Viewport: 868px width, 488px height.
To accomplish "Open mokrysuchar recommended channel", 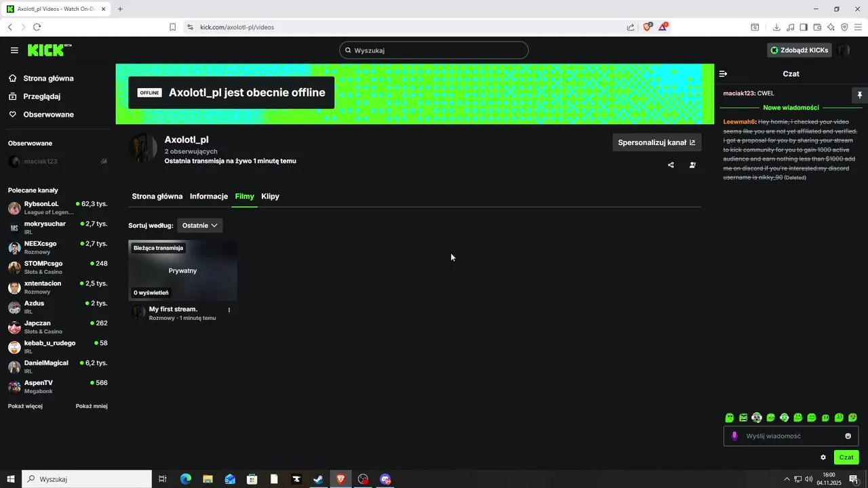I will click(x=58, y=227).
